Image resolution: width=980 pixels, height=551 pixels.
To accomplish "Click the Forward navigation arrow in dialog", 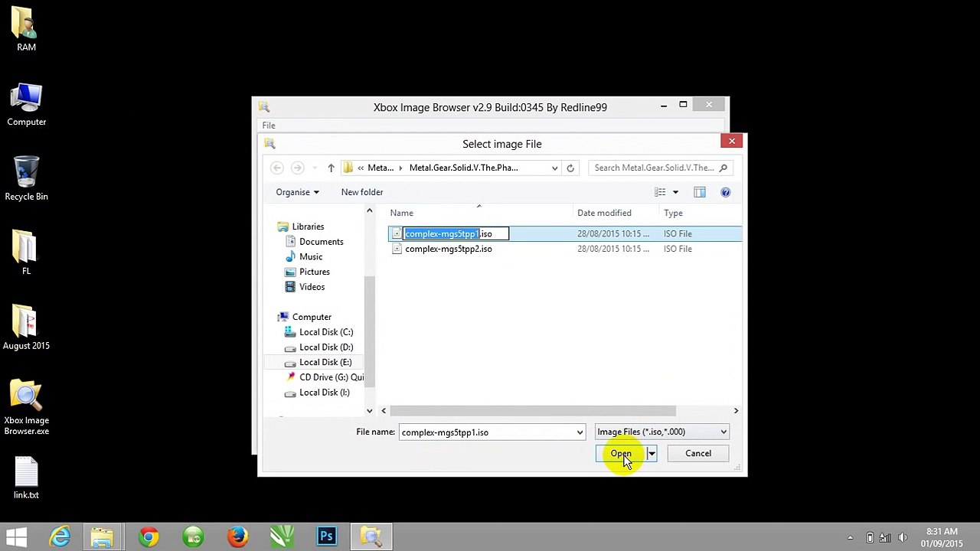I will click(297, 168).
